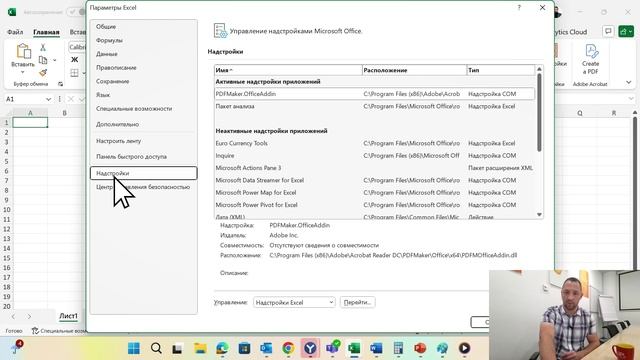Image resolution: width=640 pixels, height=360 pixels.
Task: Select Microsoft Data Streamer for Excel
Action: [x=374, y=180]
